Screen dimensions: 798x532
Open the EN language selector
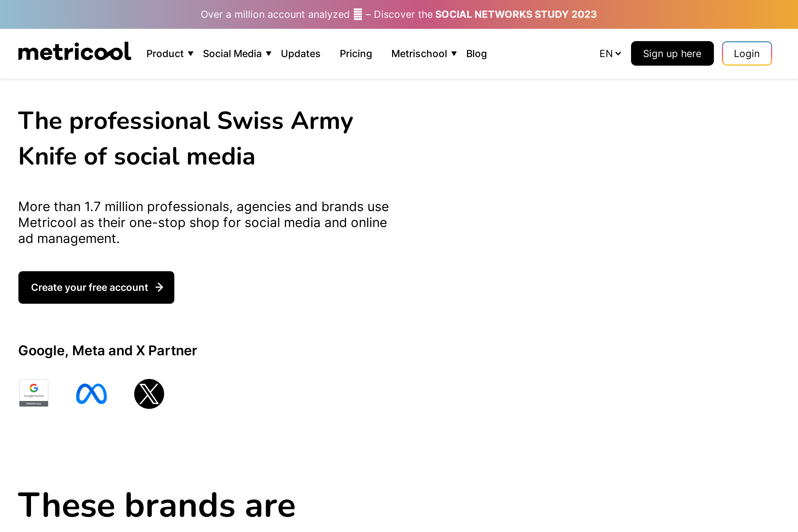tap(610, 54)
